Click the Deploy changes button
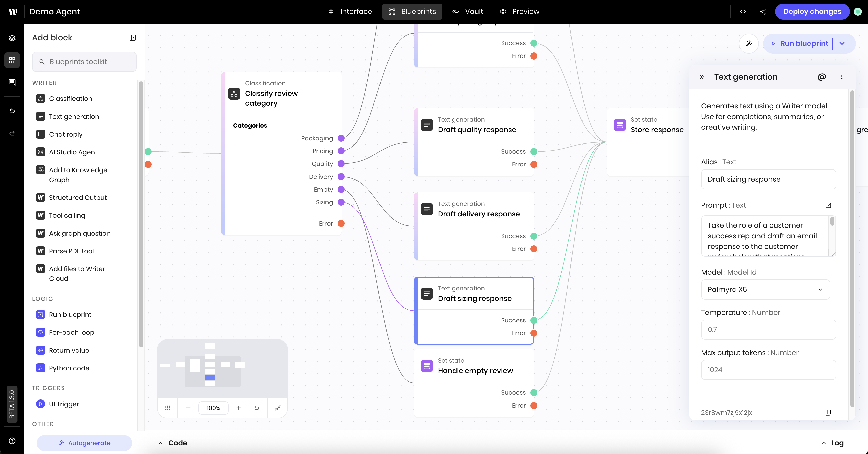Viewport: 868px width, 454px height. [x=812, y=12]
